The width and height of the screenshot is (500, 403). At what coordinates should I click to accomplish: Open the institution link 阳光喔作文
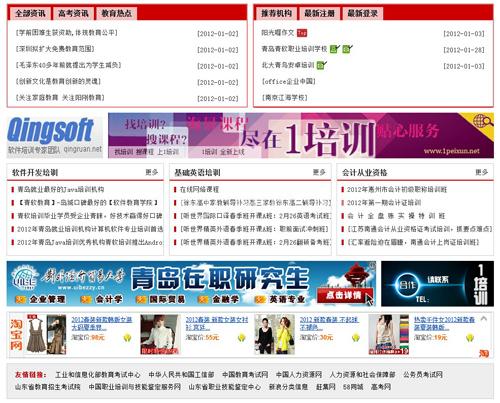(278, 33)
